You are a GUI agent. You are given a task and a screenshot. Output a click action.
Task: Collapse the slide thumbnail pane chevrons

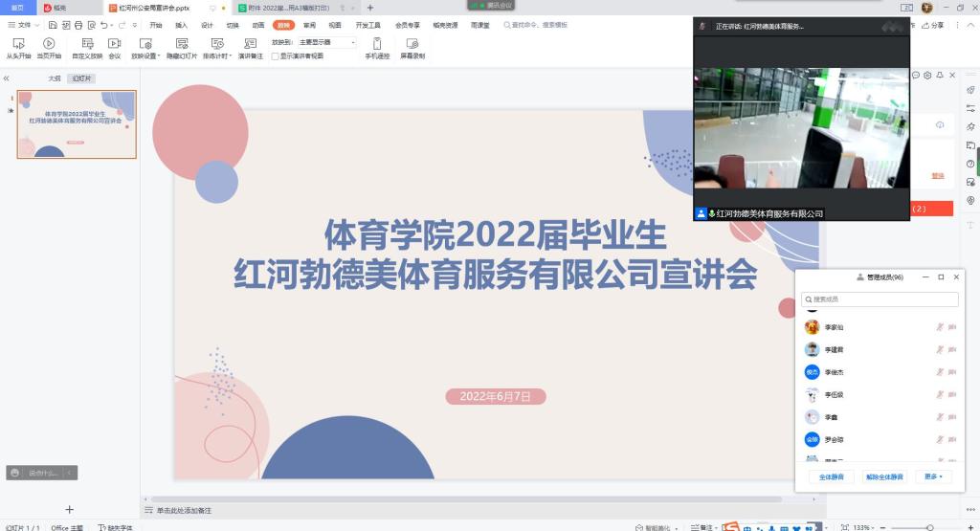tap(7, 78)
